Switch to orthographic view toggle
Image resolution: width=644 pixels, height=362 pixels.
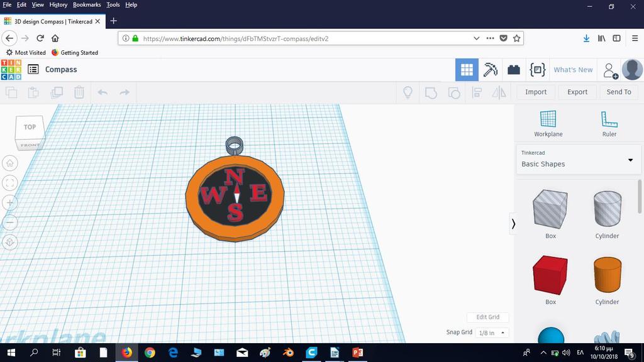(10, 242)
